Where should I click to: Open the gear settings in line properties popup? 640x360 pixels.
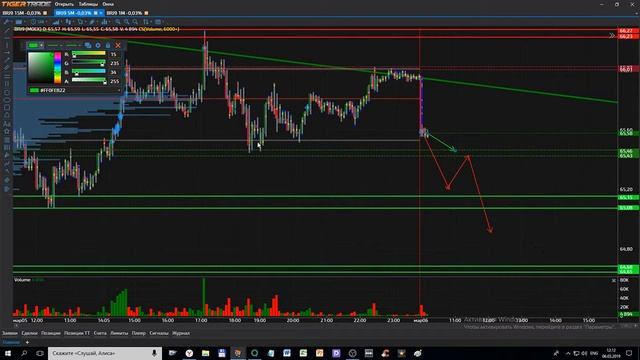point(98,45)
